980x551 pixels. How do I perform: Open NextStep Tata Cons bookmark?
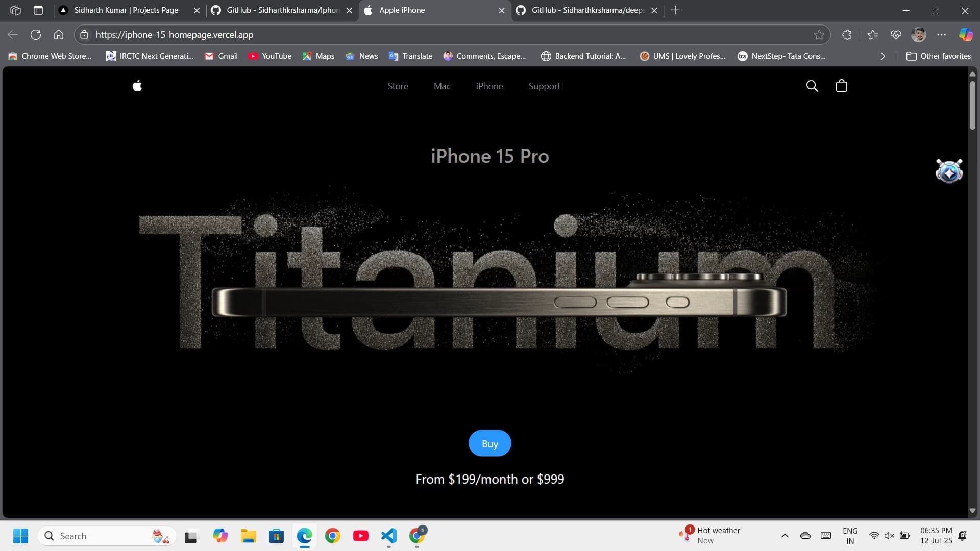(x=781, y=56)
